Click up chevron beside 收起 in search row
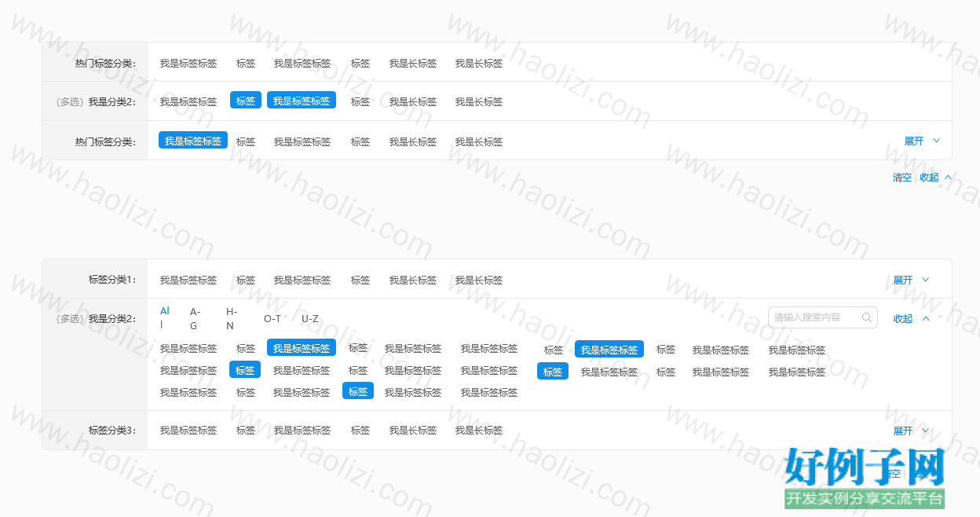 click(x=926, y=318)
